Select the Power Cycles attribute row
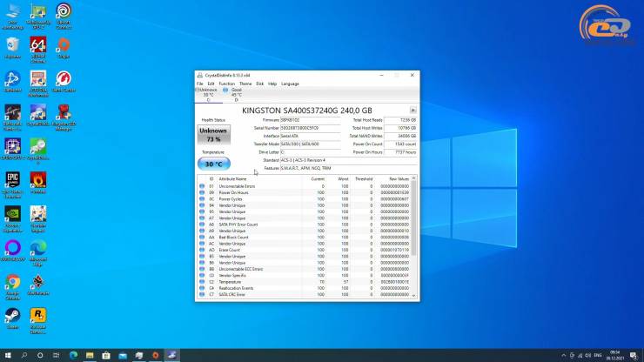The width and height of the screenshot is (644, 362). click(x=305, y=199)
